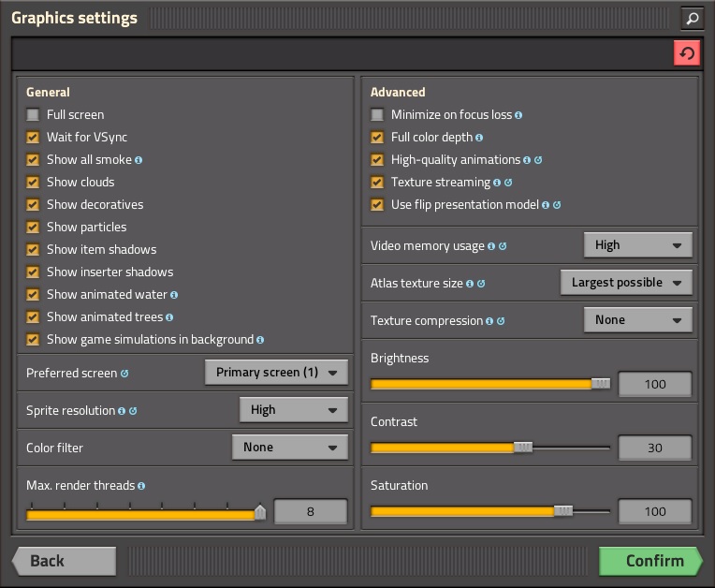Uncheck Show clouds option
The width and height of the screenshot is (715, 588).
(x=34, y=183)
